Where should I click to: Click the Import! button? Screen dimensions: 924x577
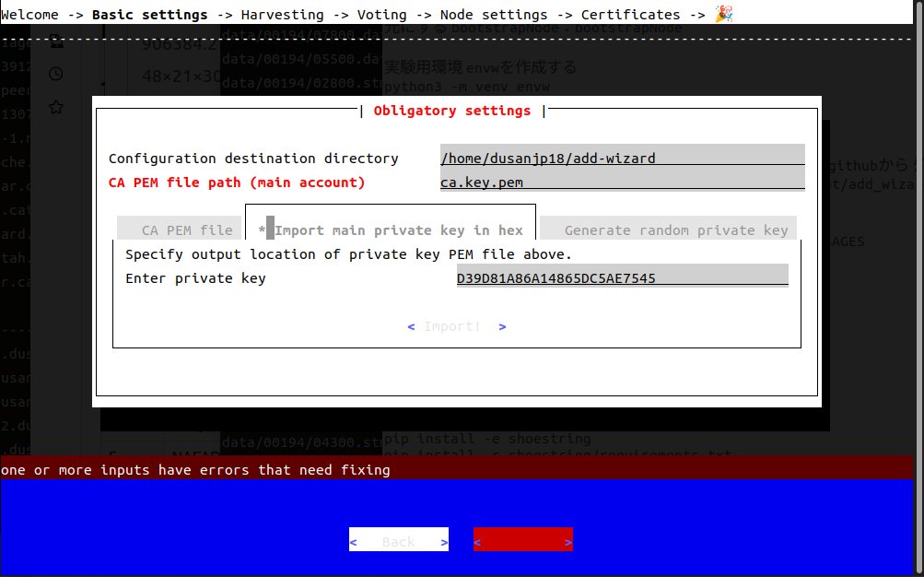click(x=457, y=326)
